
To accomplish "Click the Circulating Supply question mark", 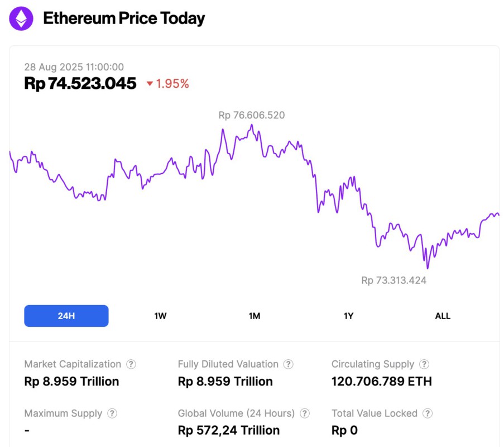I will 424,364.
